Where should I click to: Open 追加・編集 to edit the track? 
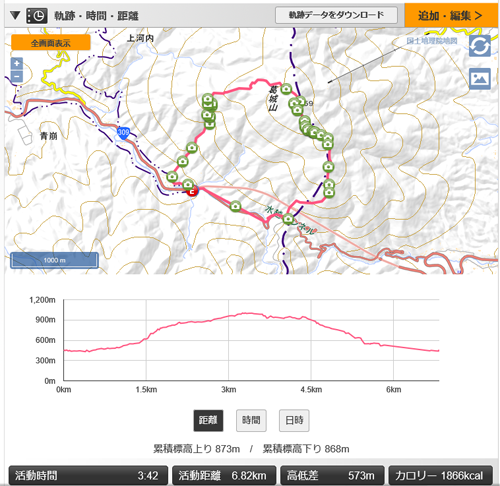point(451,15)
